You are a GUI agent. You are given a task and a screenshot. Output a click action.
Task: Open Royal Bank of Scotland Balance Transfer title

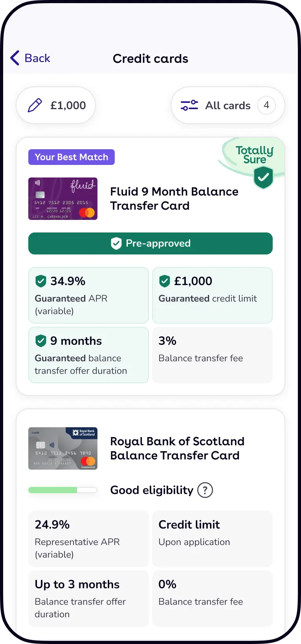tap(177, 448)
